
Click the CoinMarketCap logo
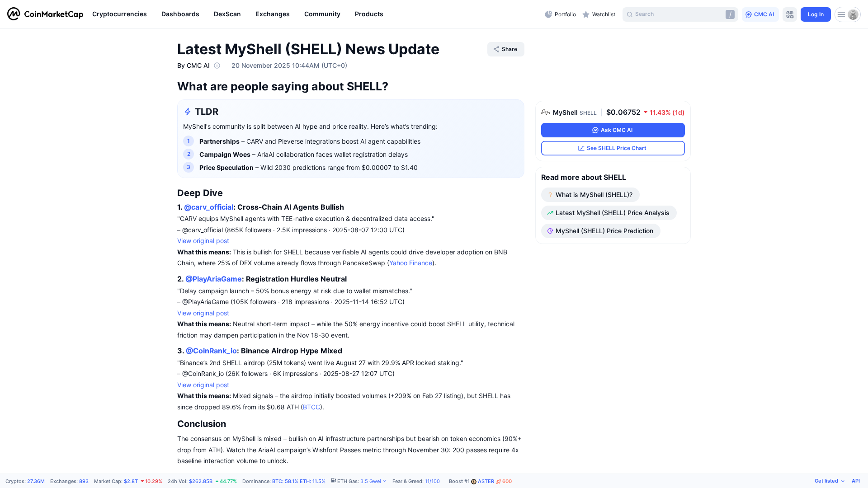(x=45, y=14)
